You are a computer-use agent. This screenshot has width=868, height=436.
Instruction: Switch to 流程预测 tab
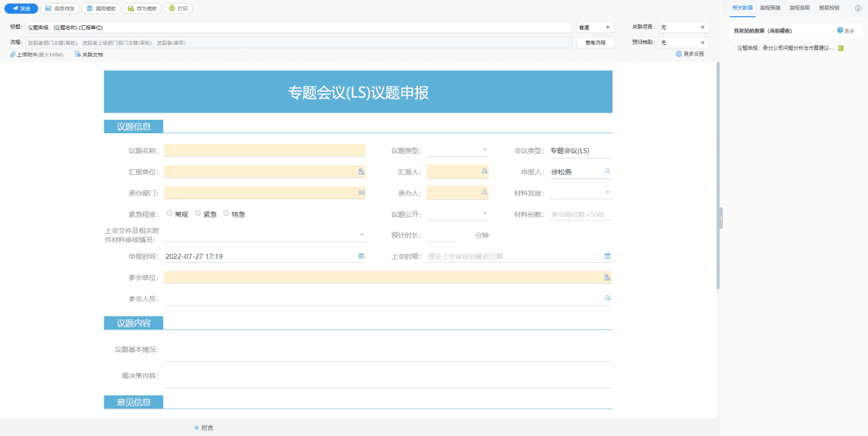click(770, 7)
